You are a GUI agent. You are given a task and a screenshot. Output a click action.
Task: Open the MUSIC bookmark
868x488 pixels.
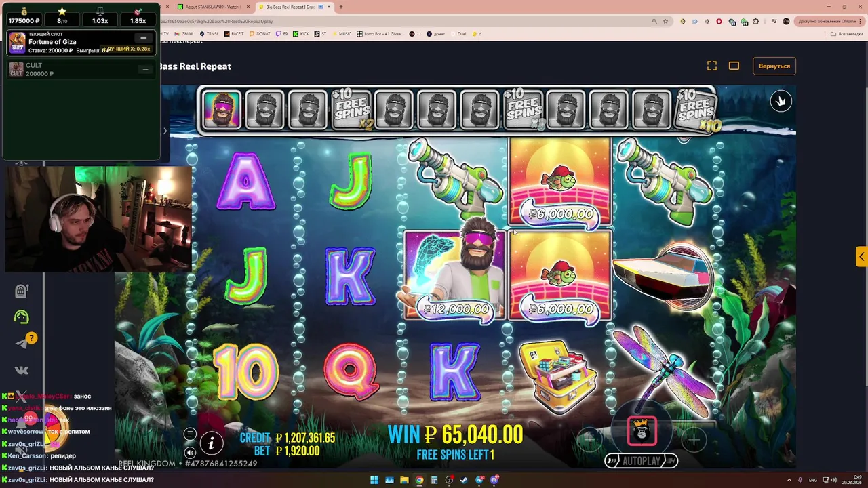tap(342, 33)
